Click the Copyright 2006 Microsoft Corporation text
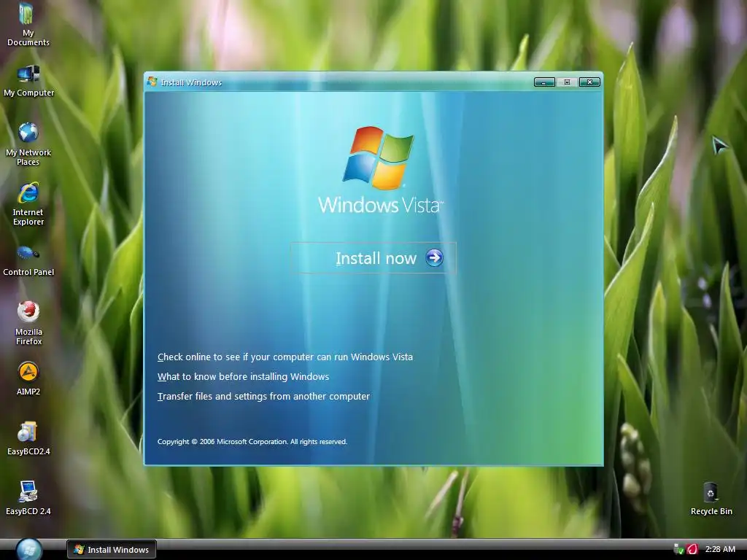Viewport: 747px width, 560px height. point(252,442)
